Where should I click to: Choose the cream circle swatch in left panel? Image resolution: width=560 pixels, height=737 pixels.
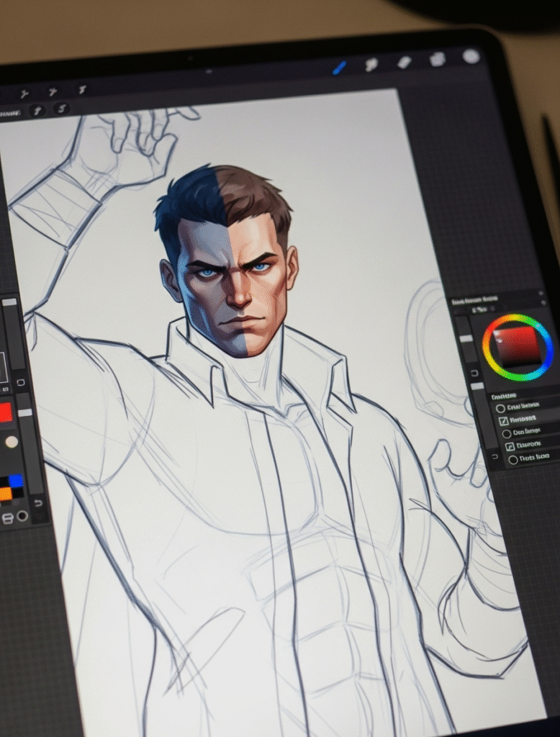click(x=12, y=442)
